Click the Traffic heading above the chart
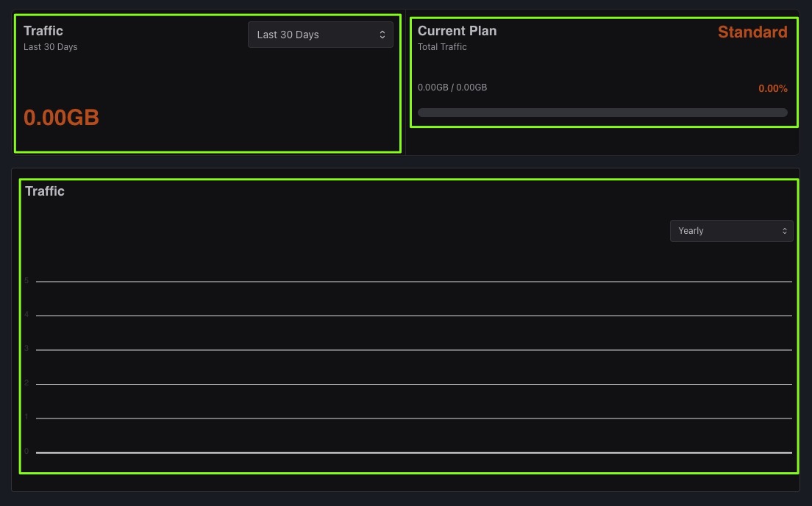 (x=45, y=191)
